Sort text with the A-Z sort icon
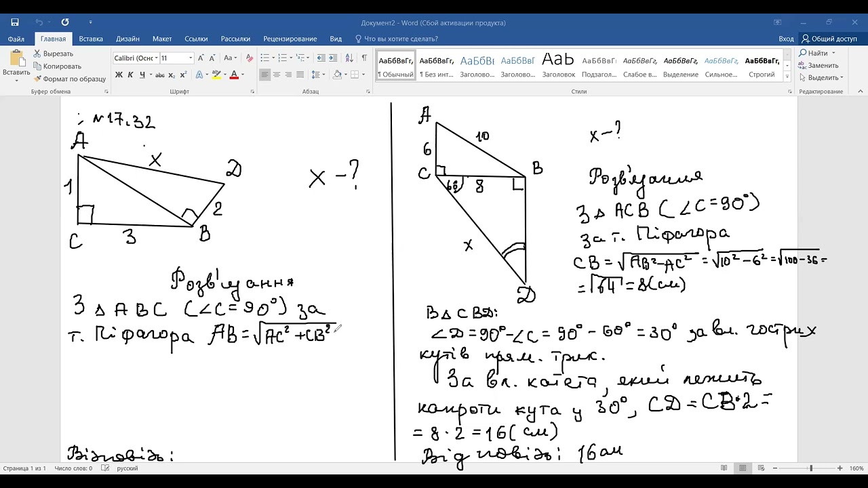The height and width of the screenshot is (488, 868). click(x=350, y=58)
